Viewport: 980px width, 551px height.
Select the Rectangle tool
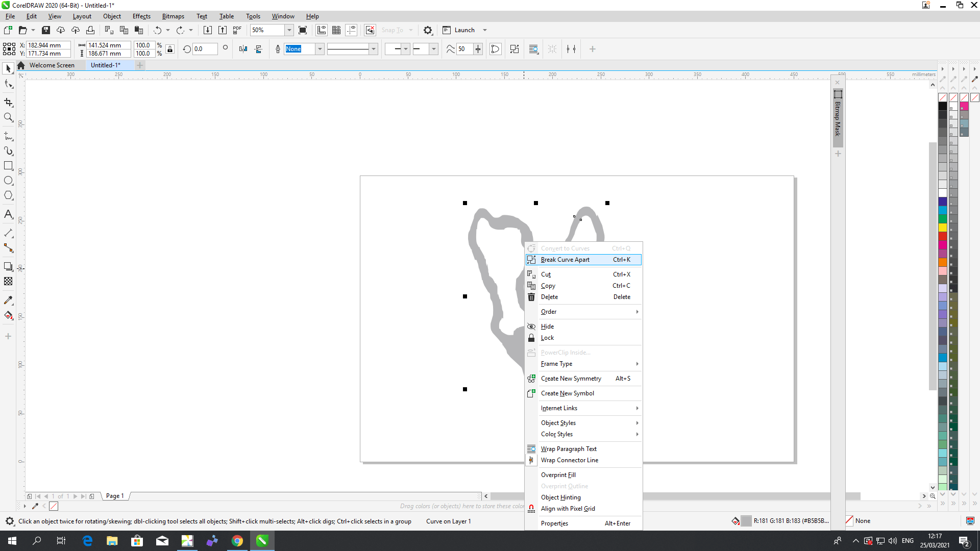pyautogui.click(x=8, y=166)
